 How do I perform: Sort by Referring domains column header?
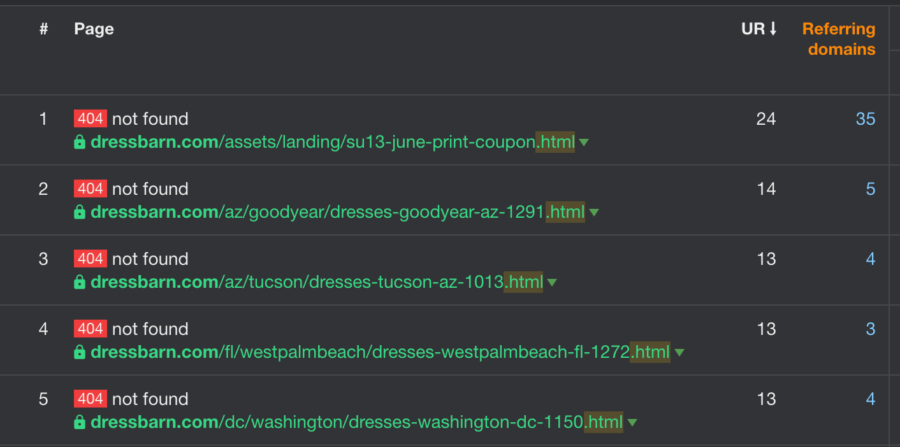coord(839,39)
